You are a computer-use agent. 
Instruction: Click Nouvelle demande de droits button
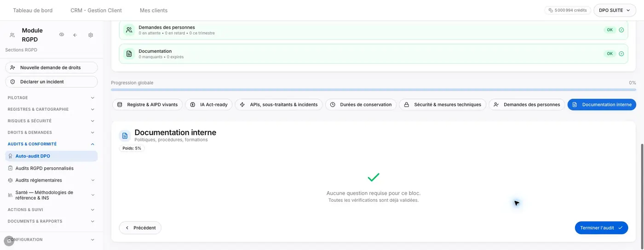pyautogui.click(x=52, y=68)
